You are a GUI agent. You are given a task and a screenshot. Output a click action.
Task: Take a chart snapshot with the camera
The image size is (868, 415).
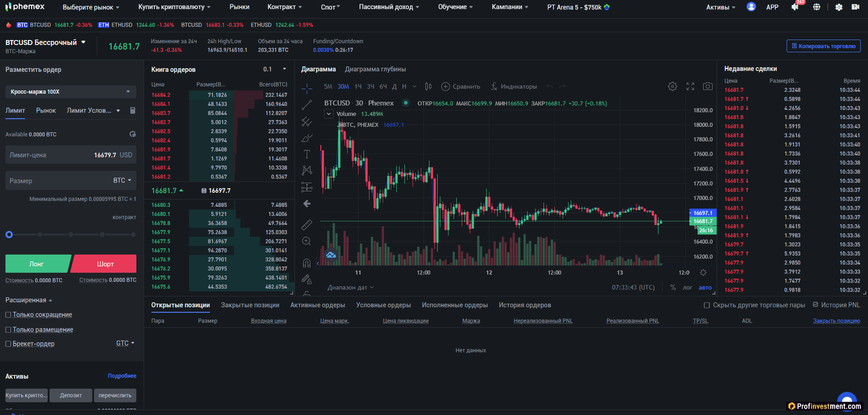pos(708,86)
